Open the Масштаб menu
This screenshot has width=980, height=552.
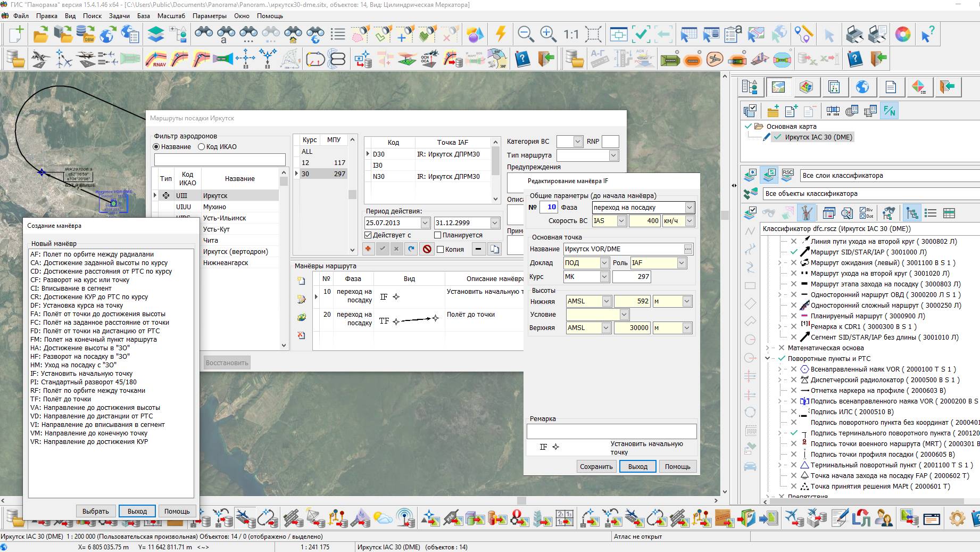pyautogui.click(x=171, y=16)
